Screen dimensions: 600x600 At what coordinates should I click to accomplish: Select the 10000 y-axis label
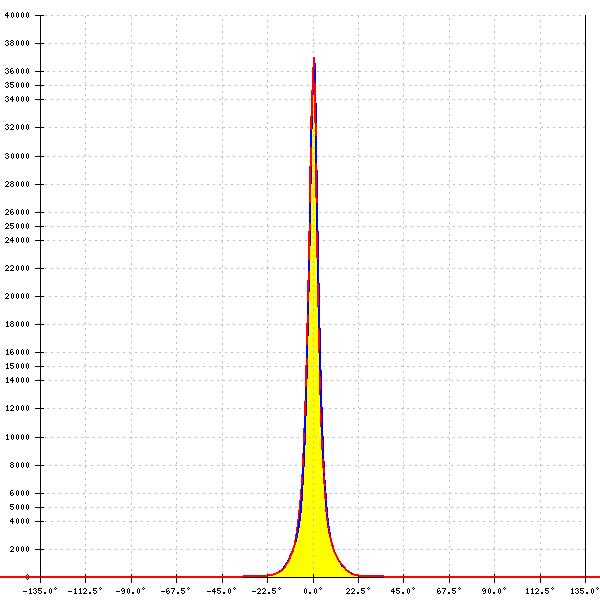point(17,437)
